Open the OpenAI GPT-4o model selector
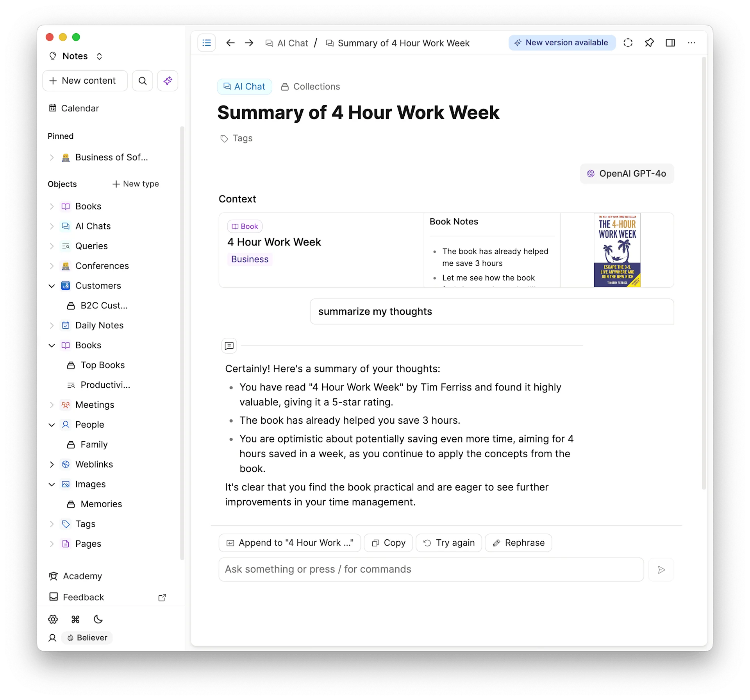Image resolution: width=750 pixels, height=700 pixels. 626,174
